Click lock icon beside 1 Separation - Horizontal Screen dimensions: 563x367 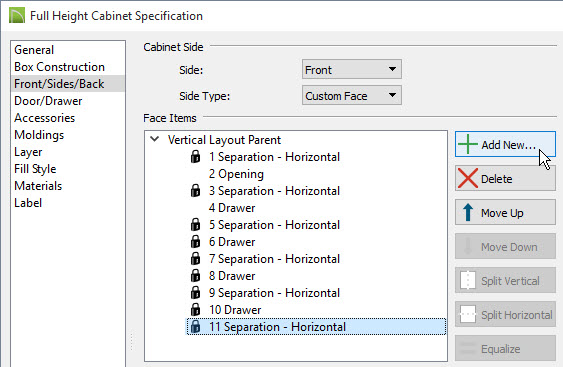tap(195, 157)
